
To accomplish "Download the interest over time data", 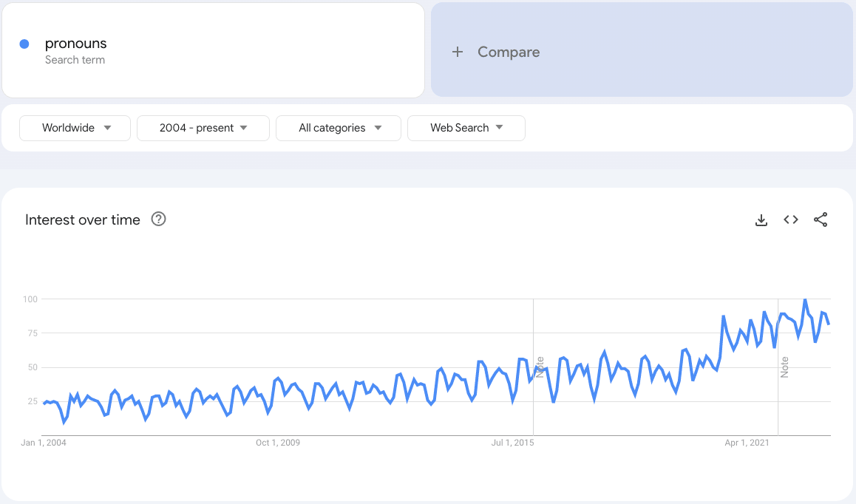I will 761,219.
